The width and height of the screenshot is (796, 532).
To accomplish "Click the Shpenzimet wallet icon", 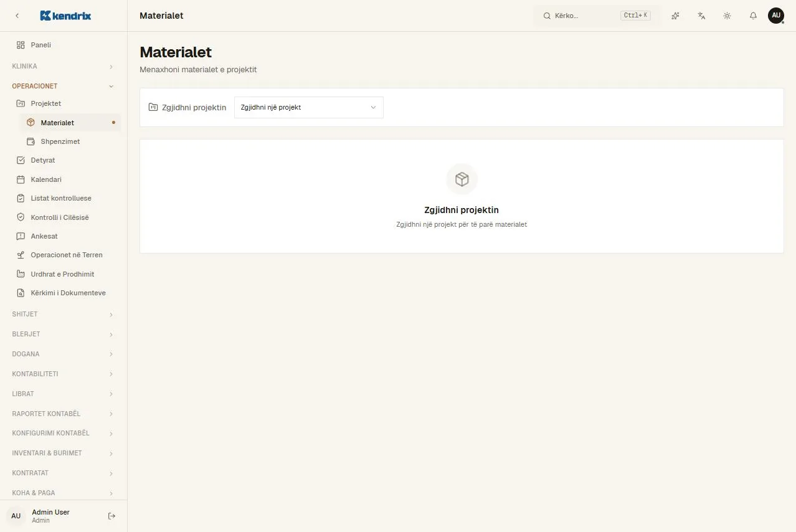I will [x=31, y=141].
